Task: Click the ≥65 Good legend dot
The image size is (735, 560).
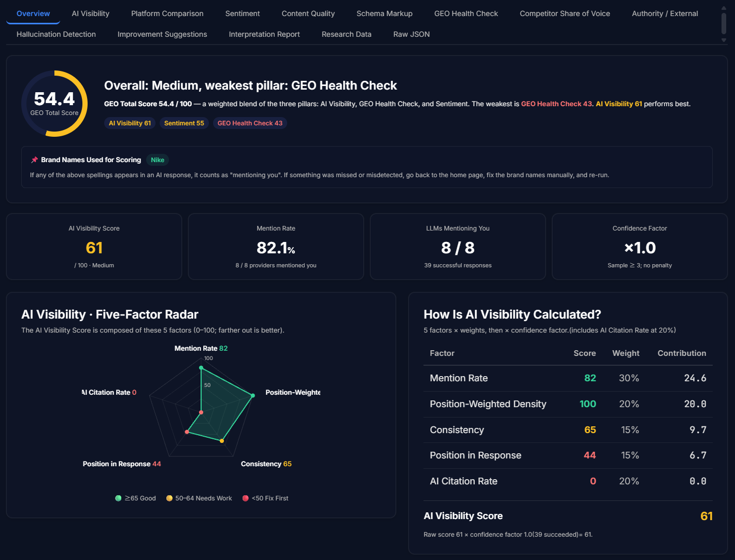Action: coord(118,498)
